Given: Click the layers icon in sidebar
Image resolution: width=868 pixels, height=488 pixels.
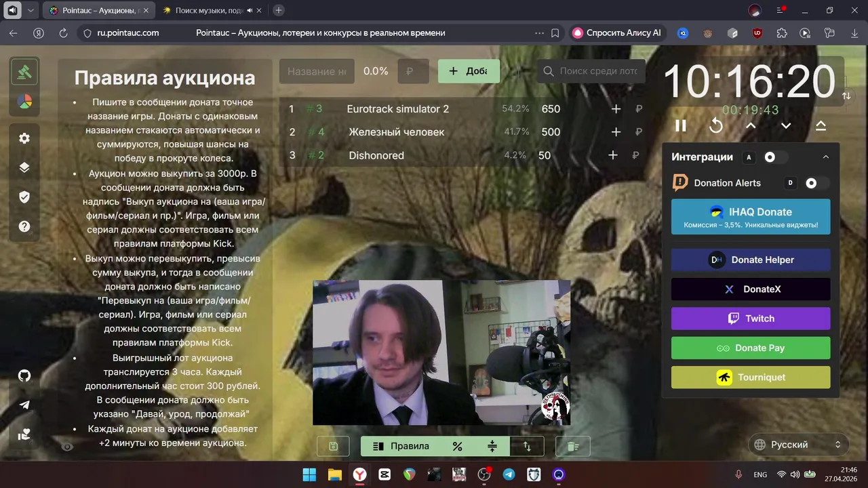Looking at the screenshot, I should point(24,167).
